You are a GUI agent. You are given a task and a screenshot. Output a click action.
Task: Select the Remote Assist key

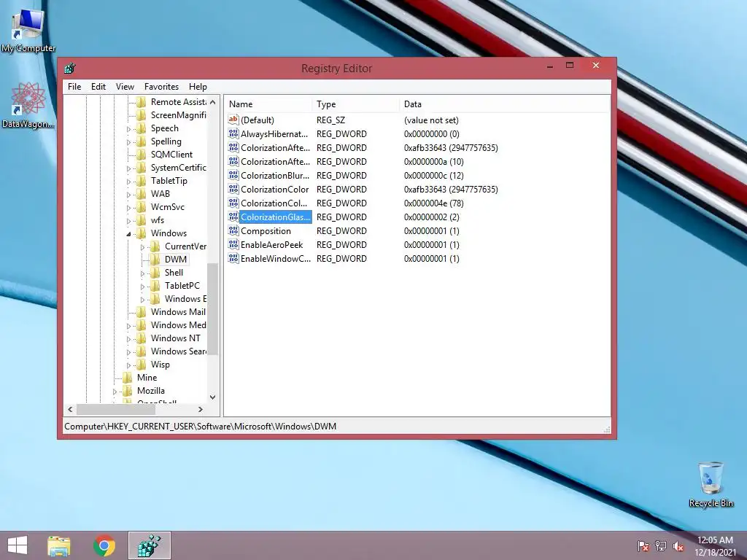pyautogui.click(x=178, y=102)
